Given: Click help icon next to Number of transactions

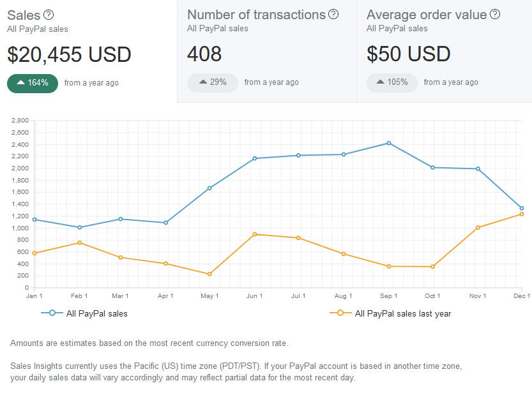Looking at the screenshot, I should [333, 14].
